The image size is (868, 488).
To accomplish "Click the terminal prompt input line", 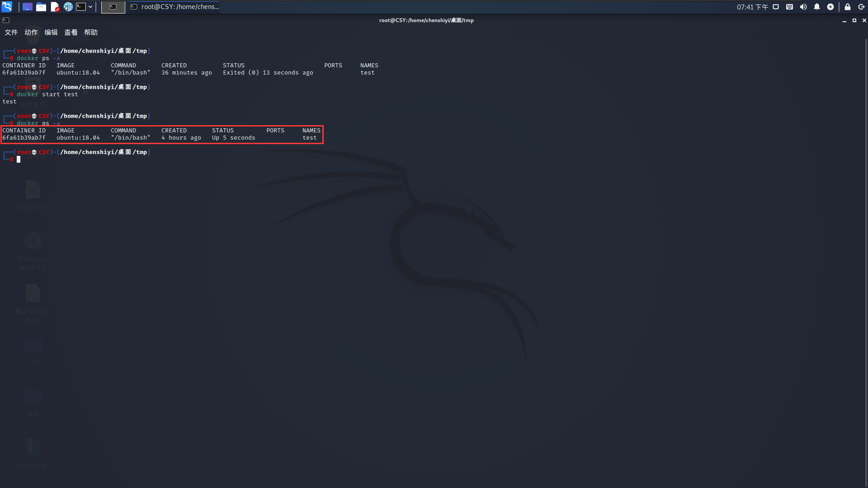I will (90, 160).
